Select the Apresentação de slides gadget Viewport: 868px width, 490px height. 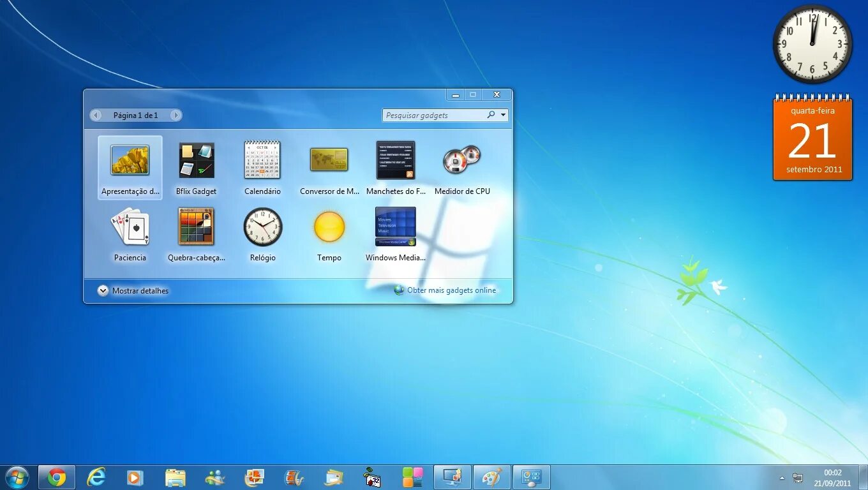click(130, 167)
